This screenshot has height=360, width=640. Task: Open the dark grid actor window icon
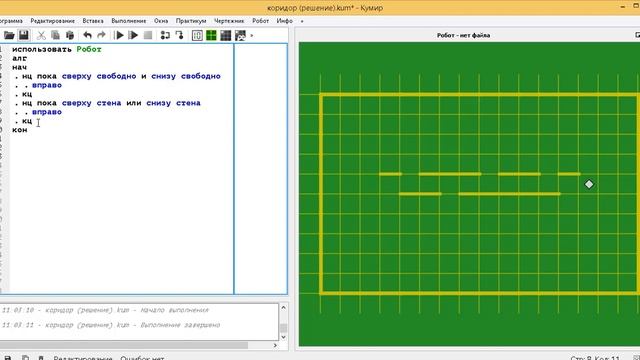point(226,36)
